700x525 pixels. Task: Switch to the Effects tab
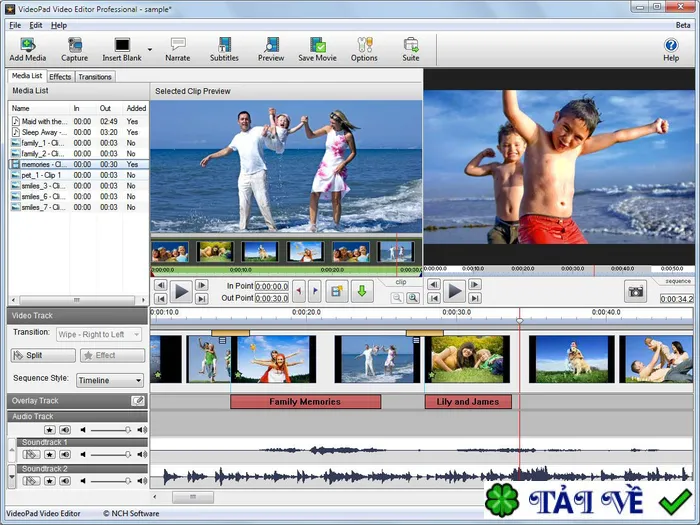coord(60,77)
